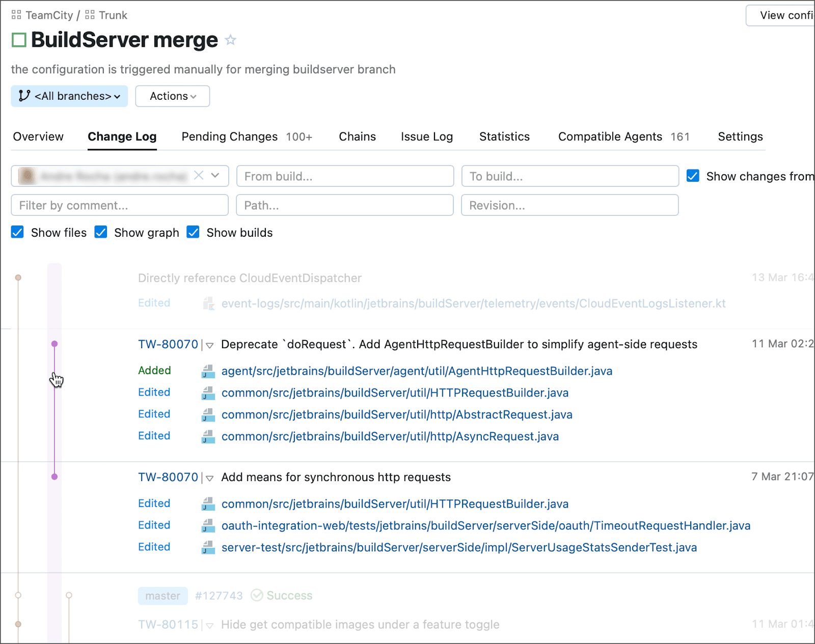Open TW-80070 issue link on synchronous http commit
Image resolution: width=815 pixels, height=644 pixels.
click(168, 477)
